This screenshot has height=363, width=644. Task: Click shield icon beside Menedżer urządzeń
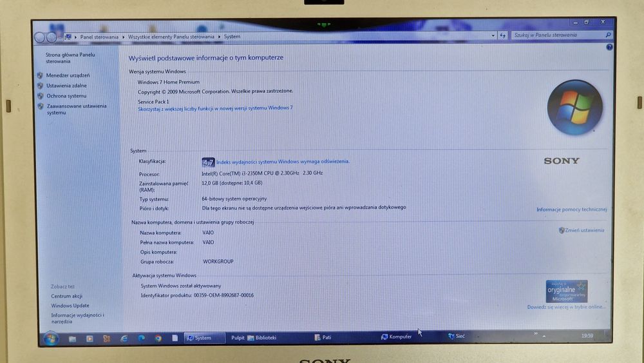point(40,75)
